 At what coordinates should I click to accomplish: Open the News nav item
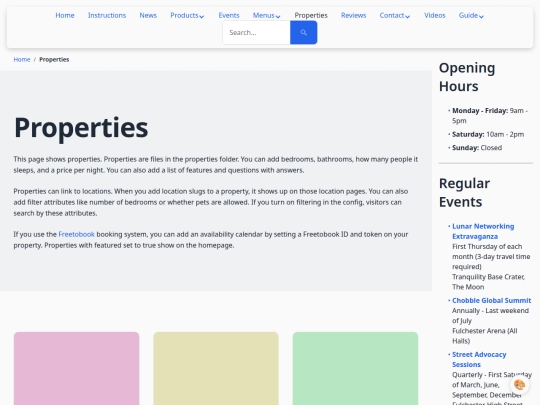point(148,15)
